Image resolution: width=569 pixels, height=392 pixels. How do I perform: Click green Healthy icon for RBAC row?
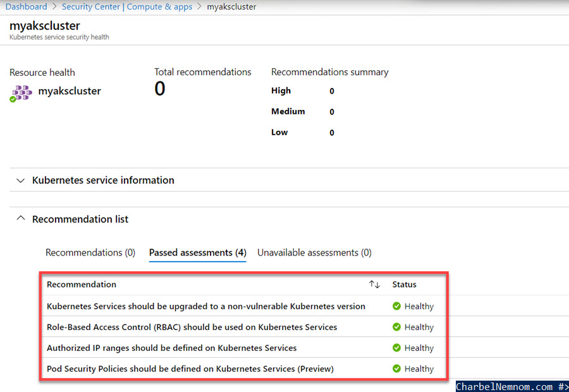(x=396, y=327)
